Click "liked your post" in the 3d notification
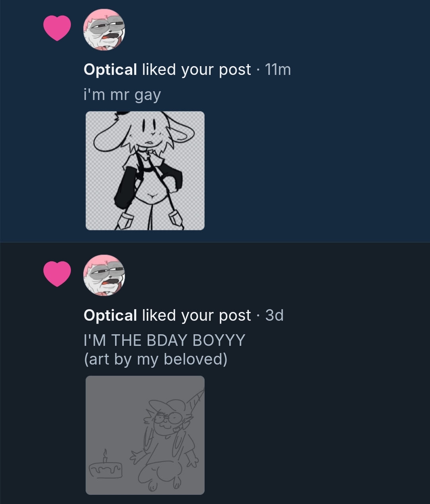Image resolution: width=430 pixels, height=504 pixels. point(196,316)
